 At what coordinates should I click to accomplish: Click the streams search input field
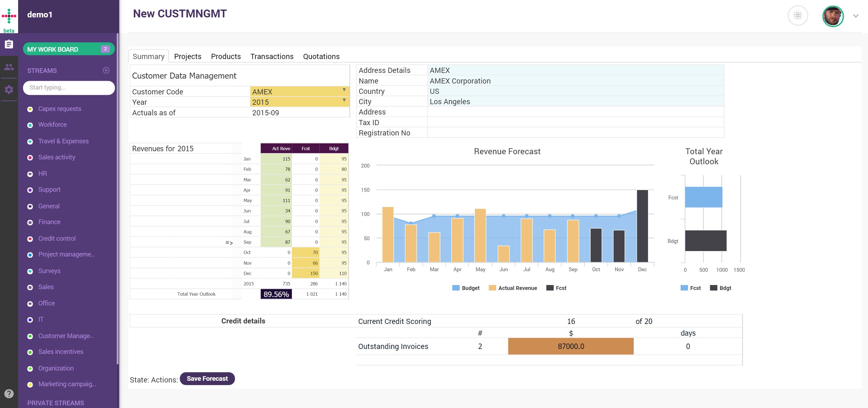(69, 88)
